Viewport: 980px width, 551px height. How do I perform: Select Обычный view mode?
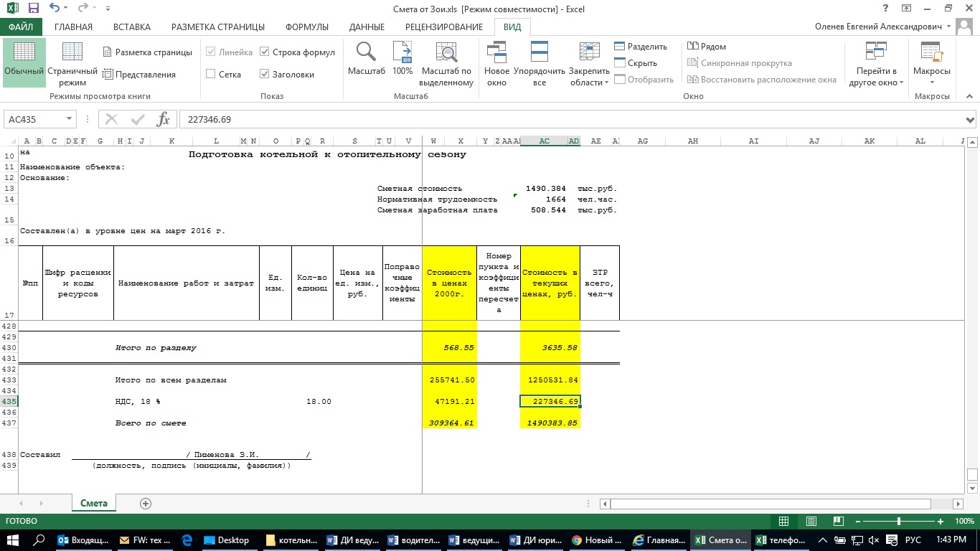[24, 52]
